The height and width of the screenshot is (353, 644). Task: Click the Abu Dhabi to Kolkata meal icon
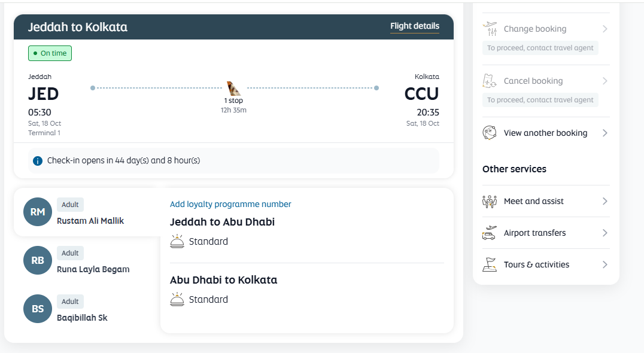tap(177, 299)
